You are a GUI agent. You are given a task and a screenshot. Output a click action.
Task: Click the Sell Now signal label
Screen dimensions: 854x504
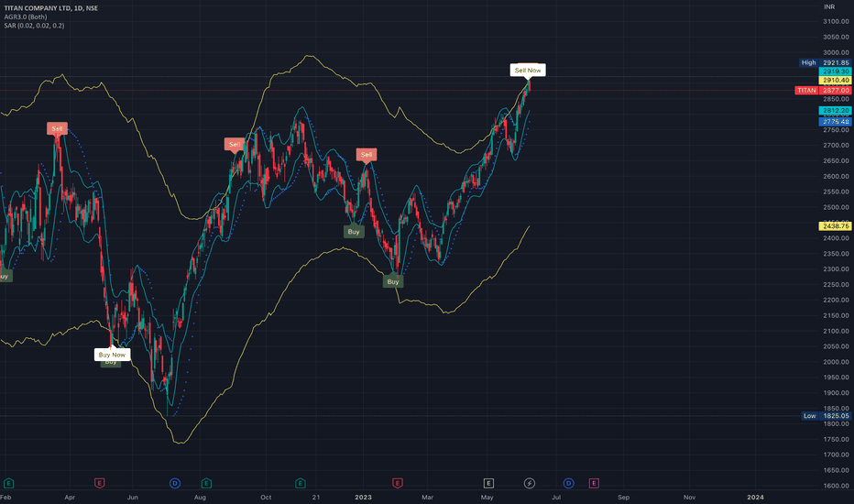(x=528, y=70)
